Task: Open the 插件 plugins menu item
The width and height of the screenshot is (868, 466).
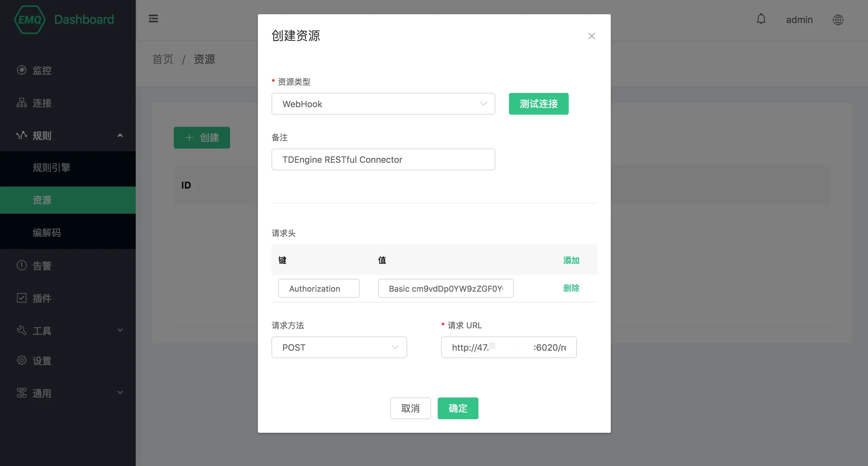Action: click(x=42, y=298)
